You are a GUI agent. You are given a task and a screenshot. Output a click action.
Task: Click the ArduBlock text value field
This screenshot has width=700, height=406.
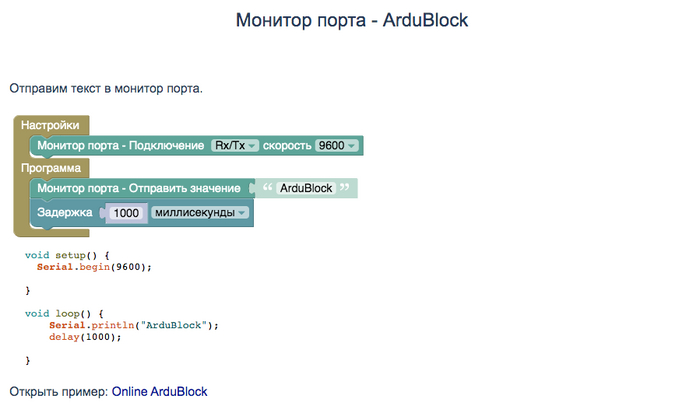(306, 188)
